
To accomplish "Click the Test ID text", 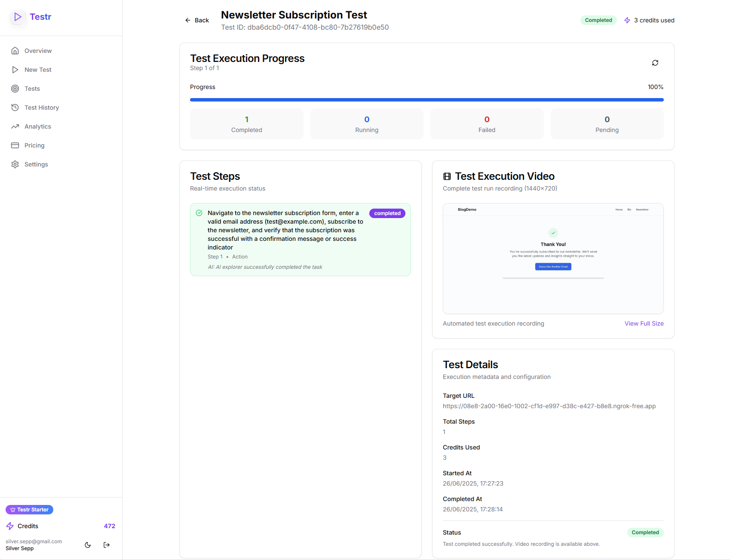I will pos(305,27).
